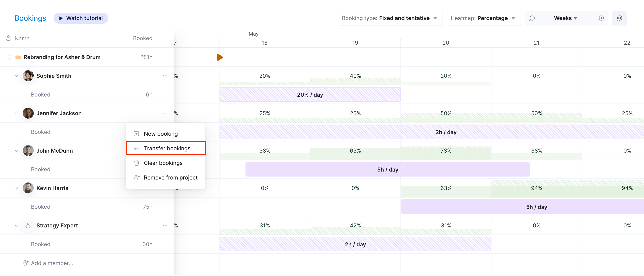Image resolution: width=644 pixels, height=276 pixels.
Task: Click Sophie Smith's name
Action: [x=54, y=76]
